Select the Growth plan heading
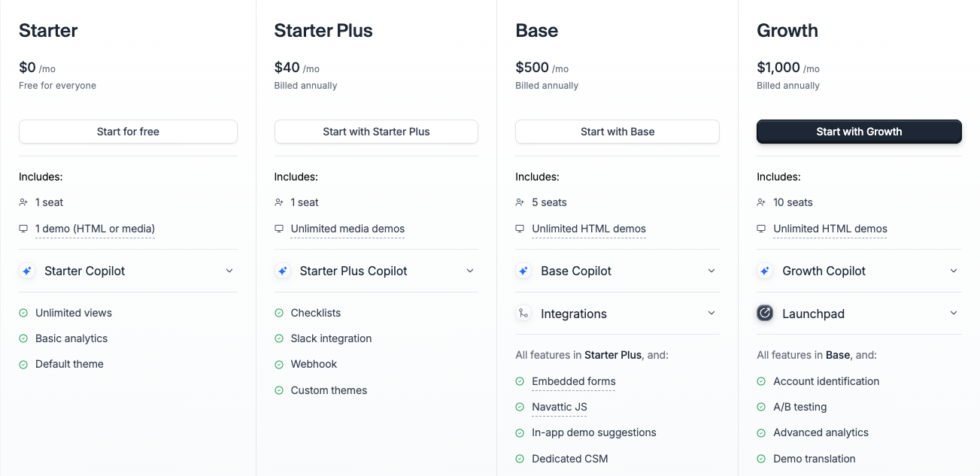 pyautogui.click(x=787, y=31)
